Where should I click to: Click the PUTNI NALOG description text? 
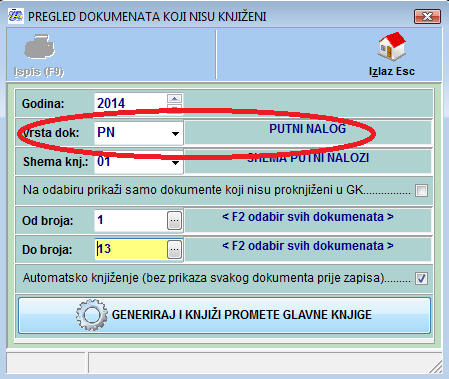308,129
